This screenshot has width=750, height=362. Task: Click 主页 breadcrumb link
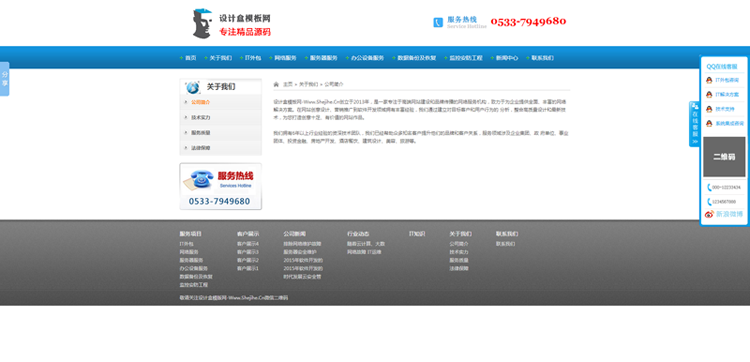287,84
